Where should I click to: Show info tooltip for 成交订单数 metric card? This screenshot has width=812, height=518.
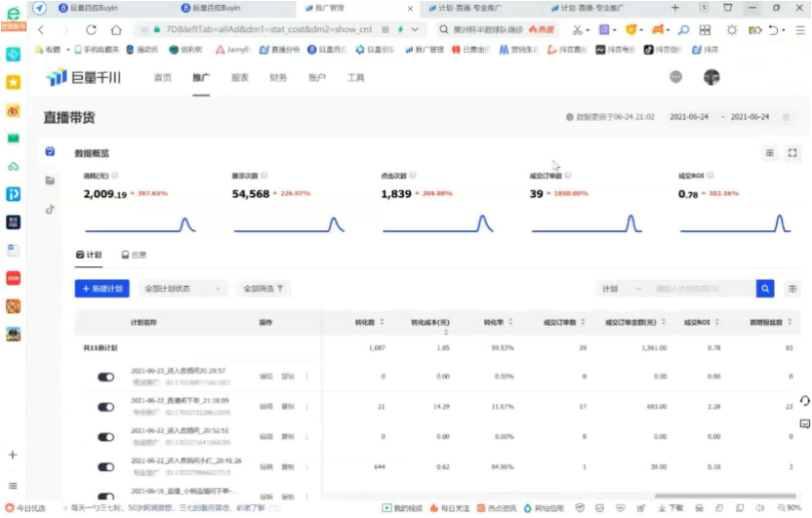[x=568, y=176]
